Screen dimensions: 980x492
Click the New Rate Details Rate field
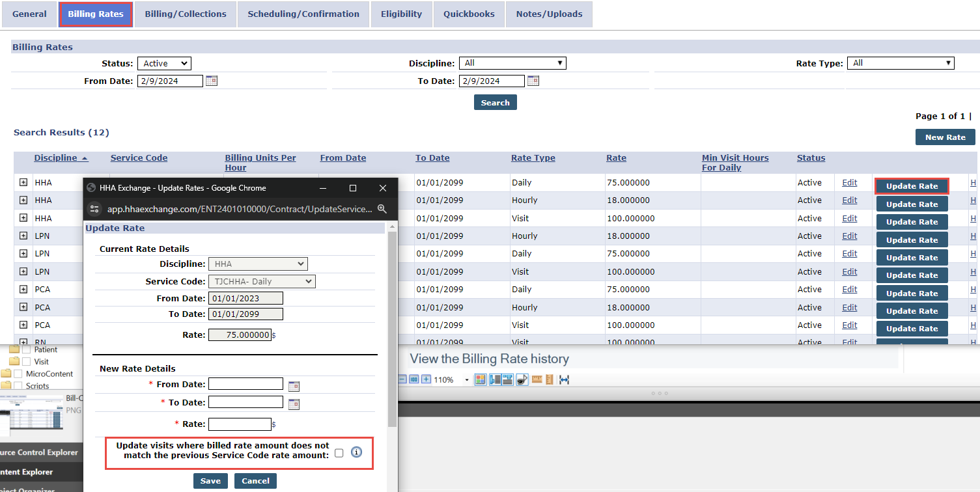point(240,424)
